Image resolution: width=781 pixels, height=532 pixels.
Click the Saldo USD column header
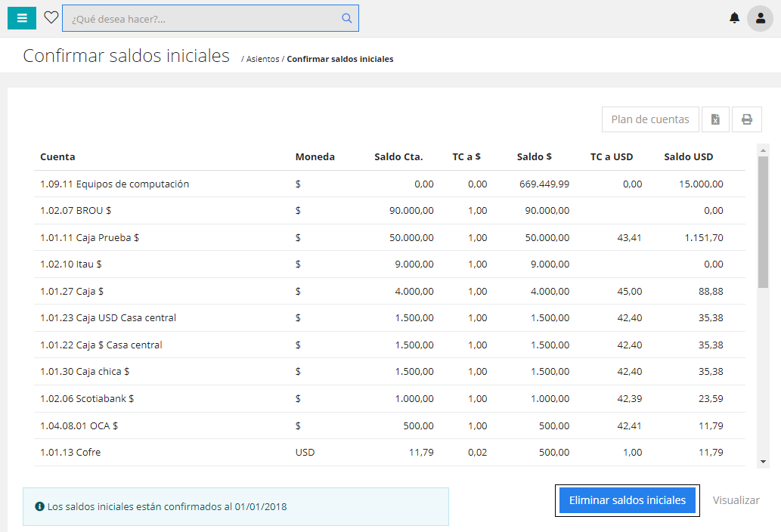point(688,157)
